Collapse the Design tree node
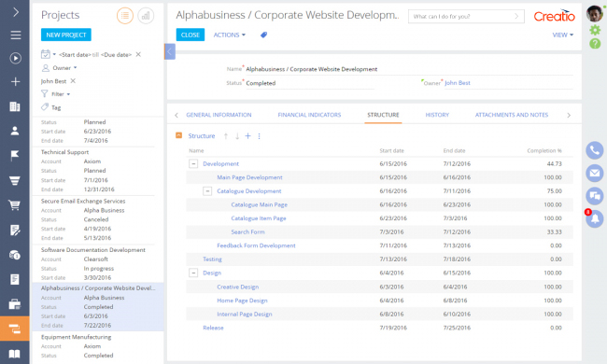The height and width of the screenshot is (364, 607). click(x=193, y=273)
